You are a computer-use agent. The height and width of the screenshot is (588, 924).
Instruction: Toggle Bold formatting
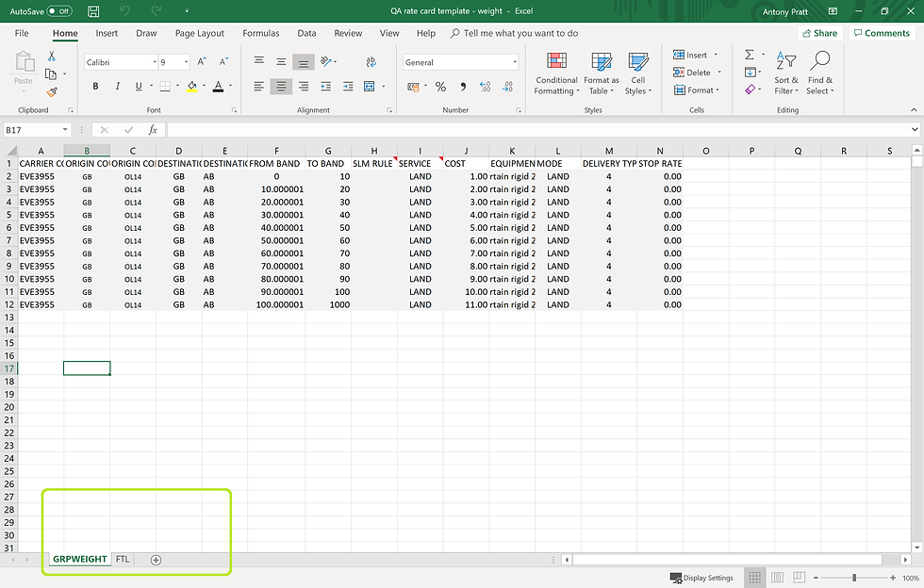pyautogui.click(x=95, y=87)
